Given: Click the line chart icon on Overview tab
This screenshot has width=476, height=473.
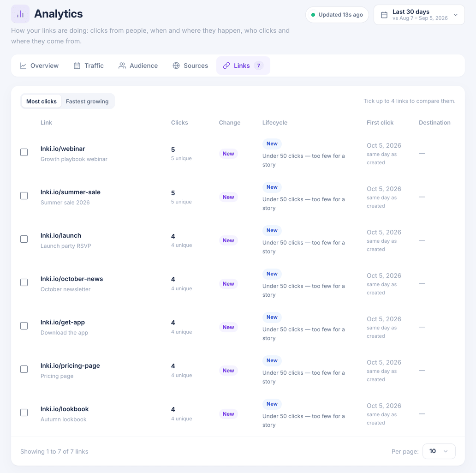Looking at the screenshot, I should point(23,66).
